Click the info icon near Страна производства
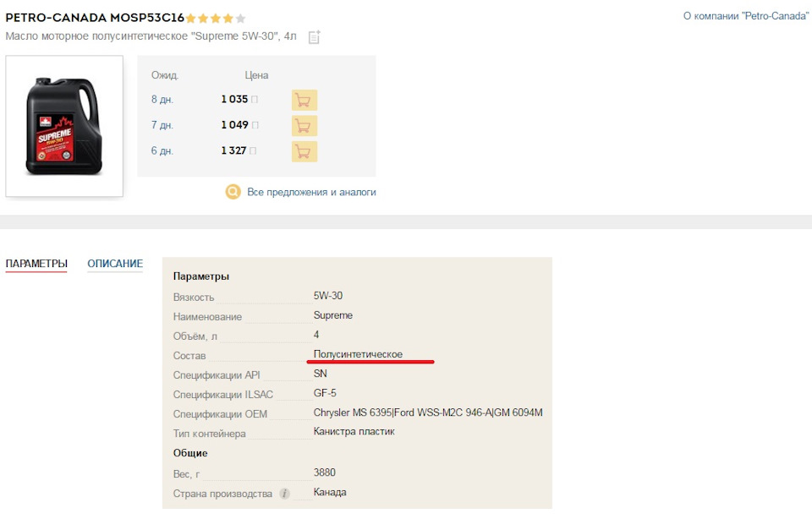Image resolution: width=812 pixels, height=519 pixels. pyautogui.click(x=284, y=494)
